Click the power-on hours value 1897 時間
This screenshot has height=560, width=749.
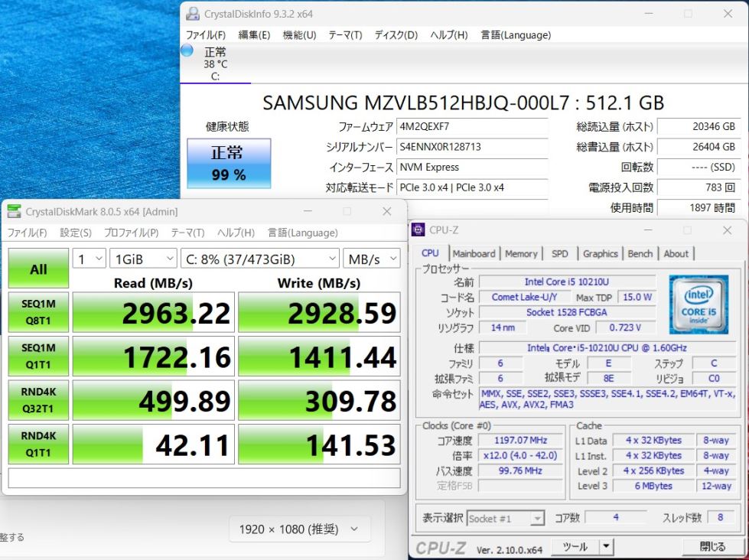(699, 207)
